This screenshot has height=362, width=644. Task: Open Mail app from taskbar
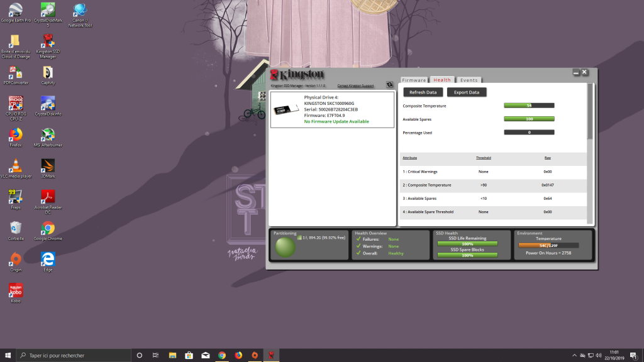tap(206, 355)
